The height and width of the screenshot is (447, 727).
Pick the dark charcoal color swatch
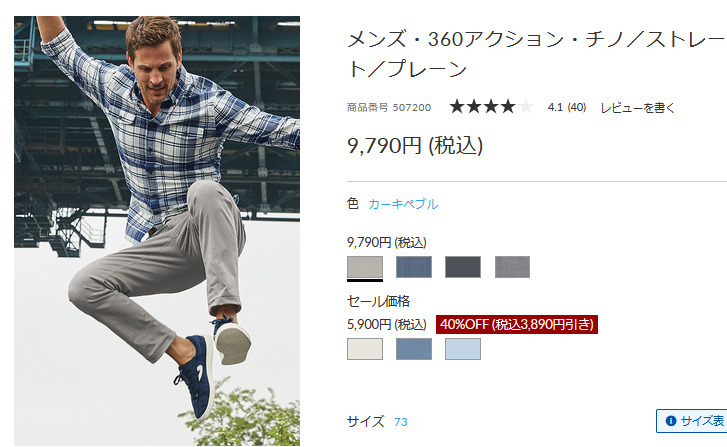click(463, 267)
